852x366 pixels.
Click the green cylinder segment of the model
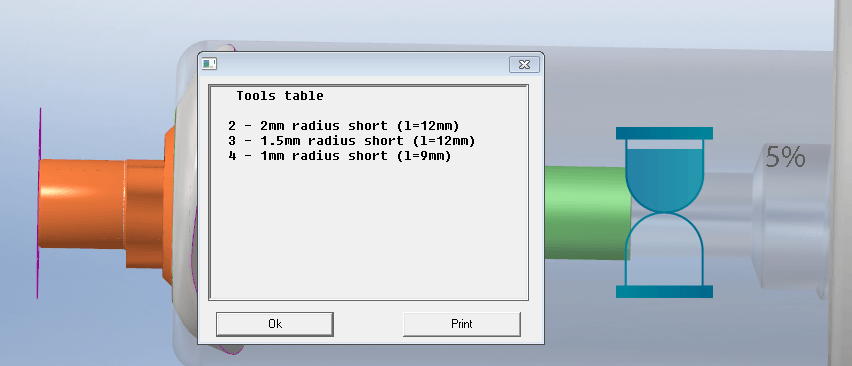click(586, 213)
